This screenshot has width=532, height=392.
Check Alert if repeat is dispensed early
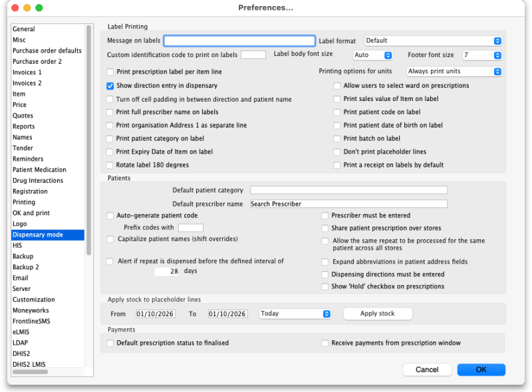[x=110, y=262]
